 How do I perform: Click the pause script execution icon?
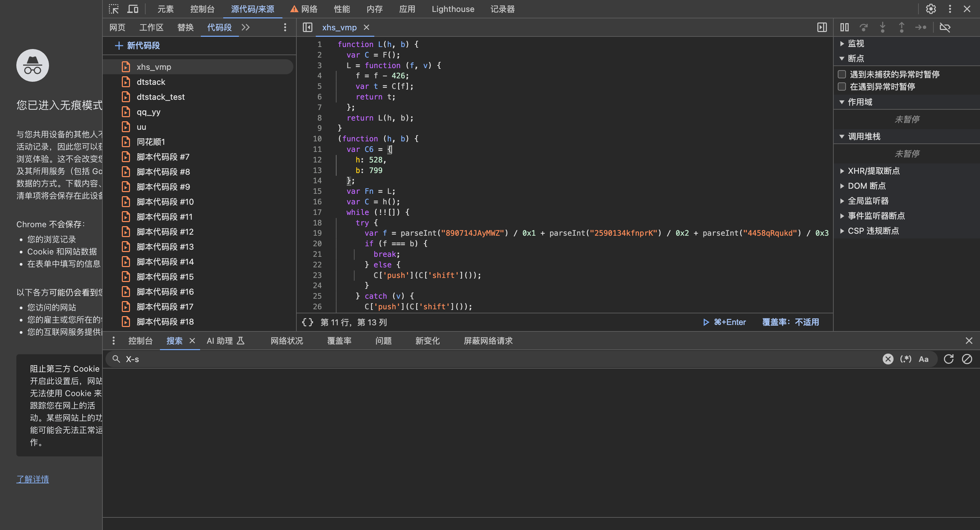844,27
